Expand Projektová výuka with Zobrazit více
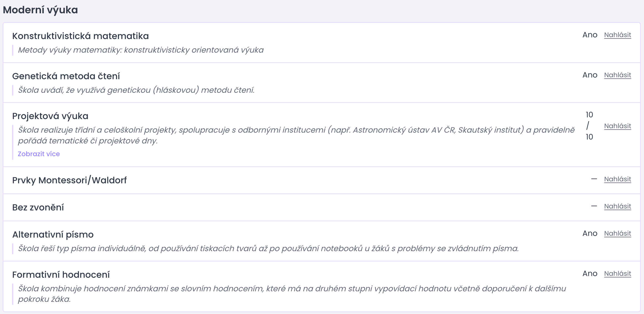 pos(39,154)
